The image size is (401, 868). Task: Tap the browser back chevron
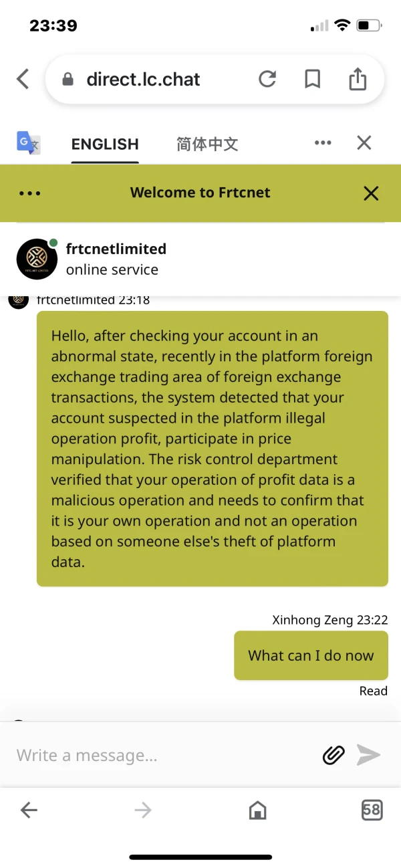coord(23,79)
